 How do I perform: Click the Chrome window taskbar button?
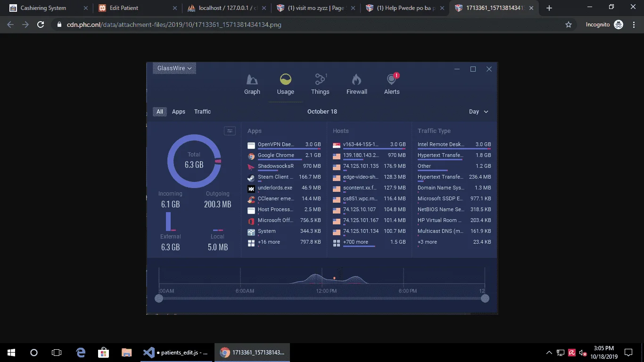[x=252, y=352]
